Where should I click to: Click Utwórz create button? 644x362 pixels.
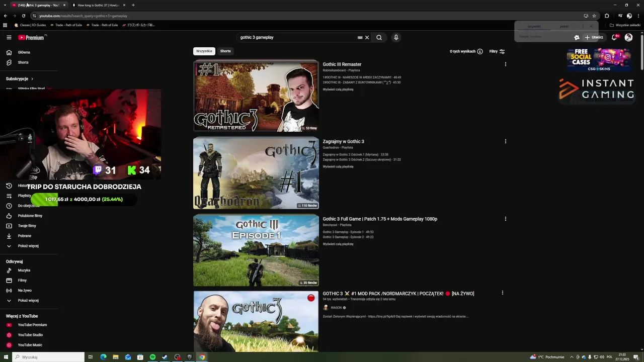tap(594, 37)
